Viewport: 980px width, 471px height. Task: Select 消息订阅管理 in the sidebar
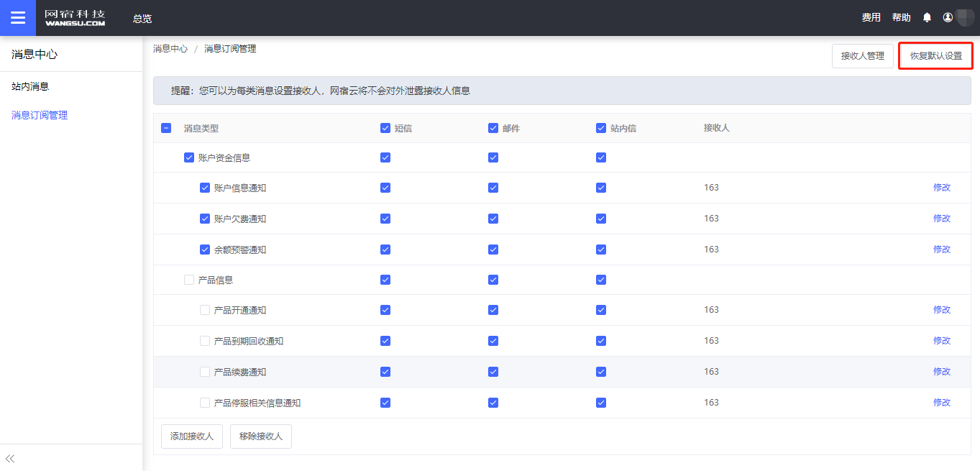pos(40,115)
